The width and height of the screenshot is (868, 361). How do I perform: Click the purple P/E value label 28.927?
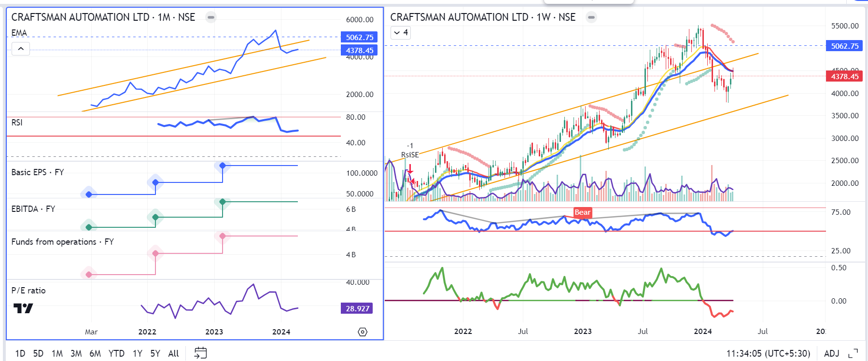[x=357, y=308]
